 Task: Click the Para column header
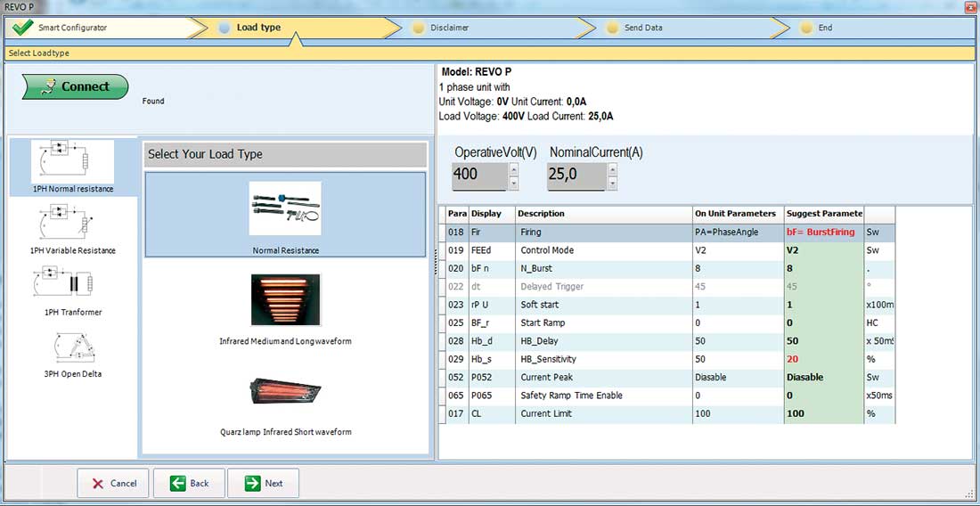click(457, 214)
